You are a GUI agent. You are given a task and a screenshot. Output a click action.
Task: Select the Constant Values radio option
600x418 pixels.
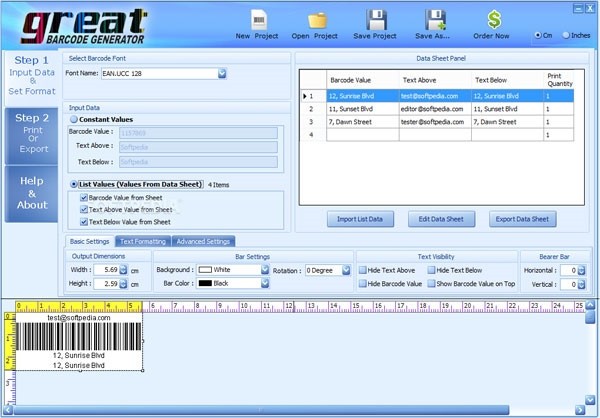[74, 119]
